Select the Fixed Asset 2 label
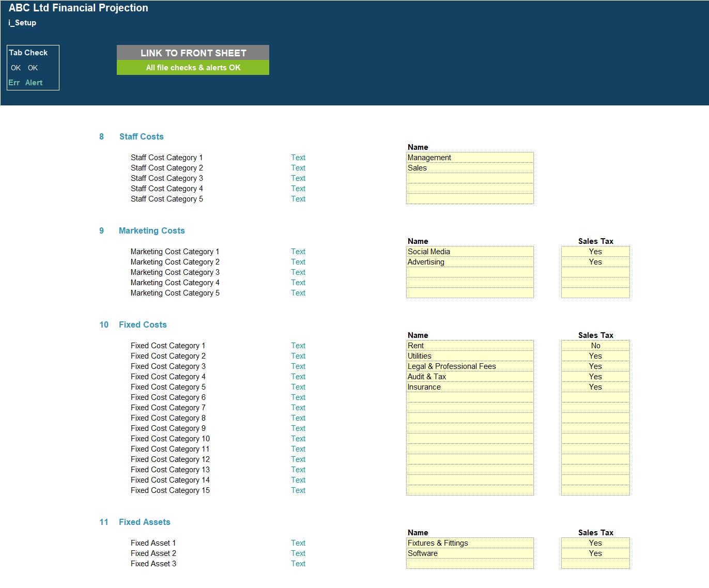 click(153, 553)
